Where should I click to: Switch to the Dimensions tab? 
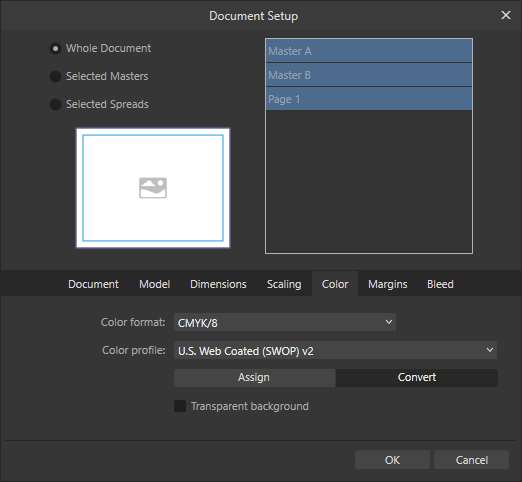coord(218,284)
